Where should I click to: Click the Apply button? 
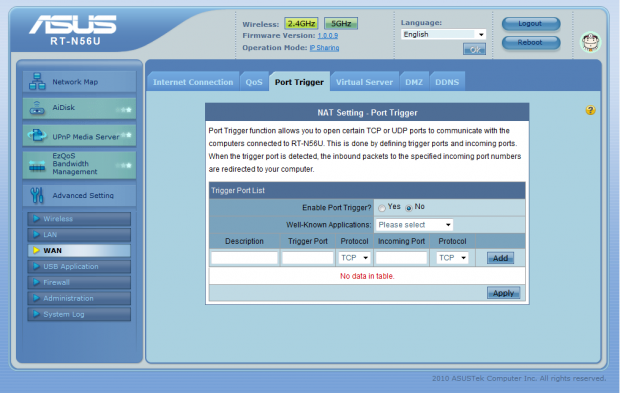point(503,293)
